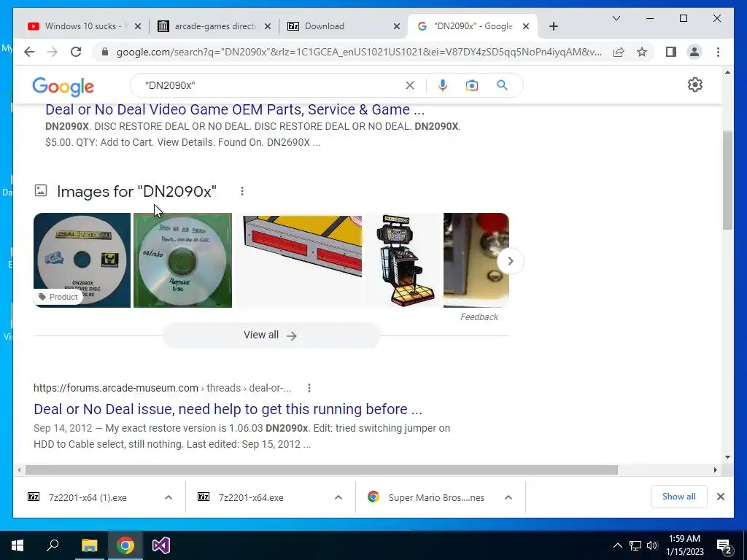Search by image with the camera icon

pos(472,85)
